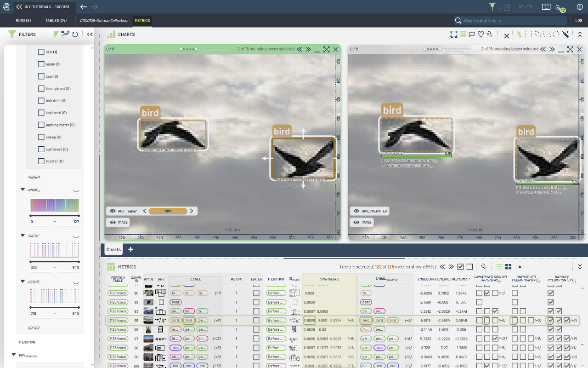588x368 pixels.
Task: Toggle visibility of BBS_PREDICTED layer
Action: [x=356, y=211]
